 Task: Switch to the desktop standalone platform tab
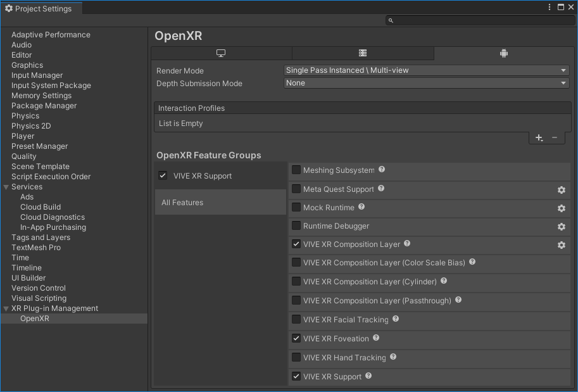tap(221, 53)
